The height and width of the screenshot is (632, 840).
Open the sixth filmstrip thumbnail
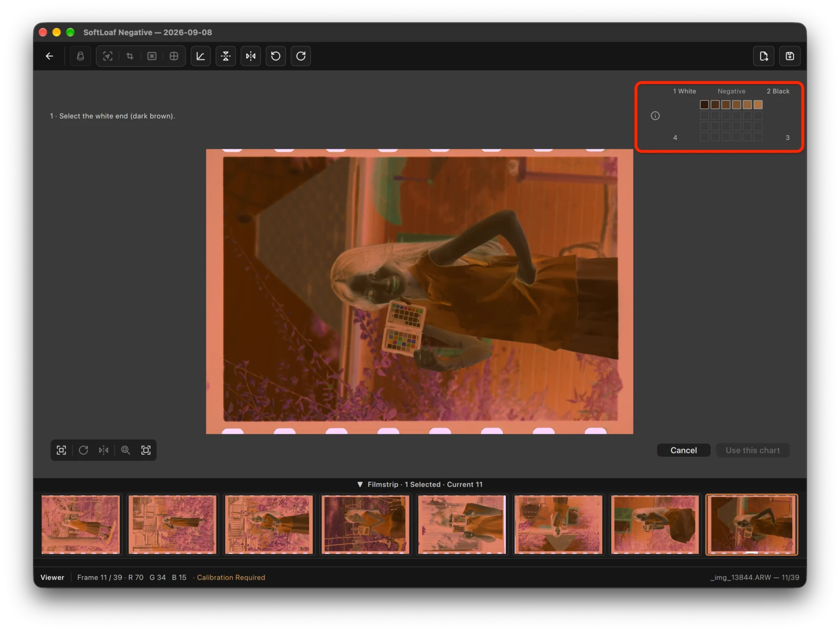pos(559,524)
